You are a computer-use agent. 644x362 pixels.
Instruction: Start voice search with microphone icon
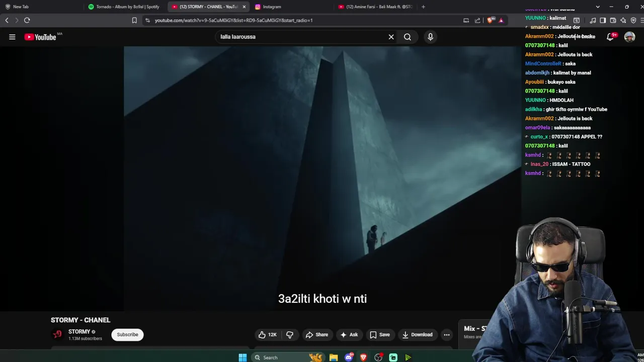(430, 37)
